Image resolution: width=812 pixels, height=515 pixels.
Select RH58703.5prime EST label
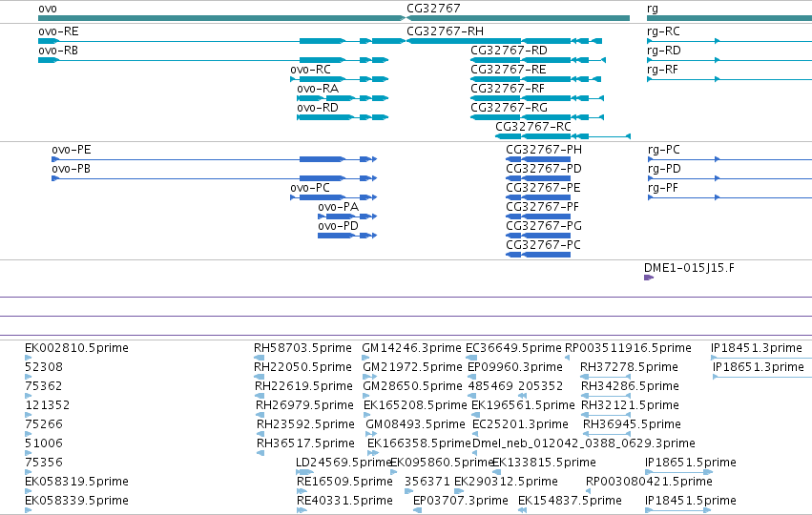tap(302, 348)
